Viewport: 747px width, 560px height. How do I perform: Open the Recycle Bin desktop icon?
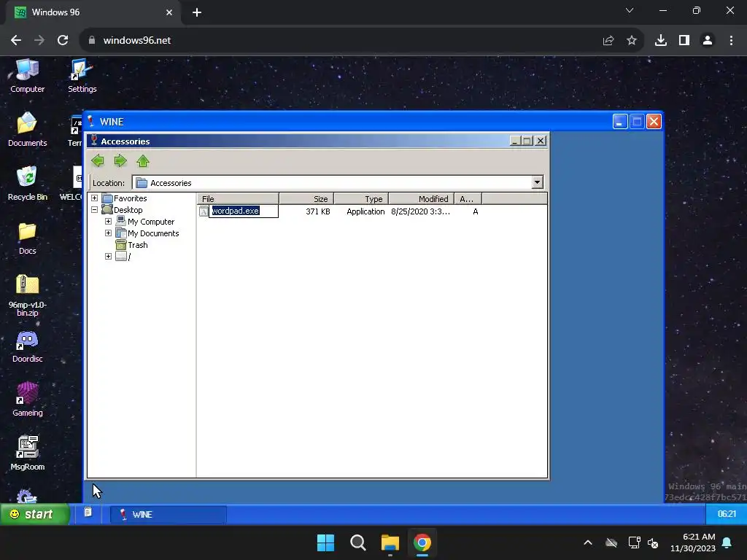pos(27,184)
